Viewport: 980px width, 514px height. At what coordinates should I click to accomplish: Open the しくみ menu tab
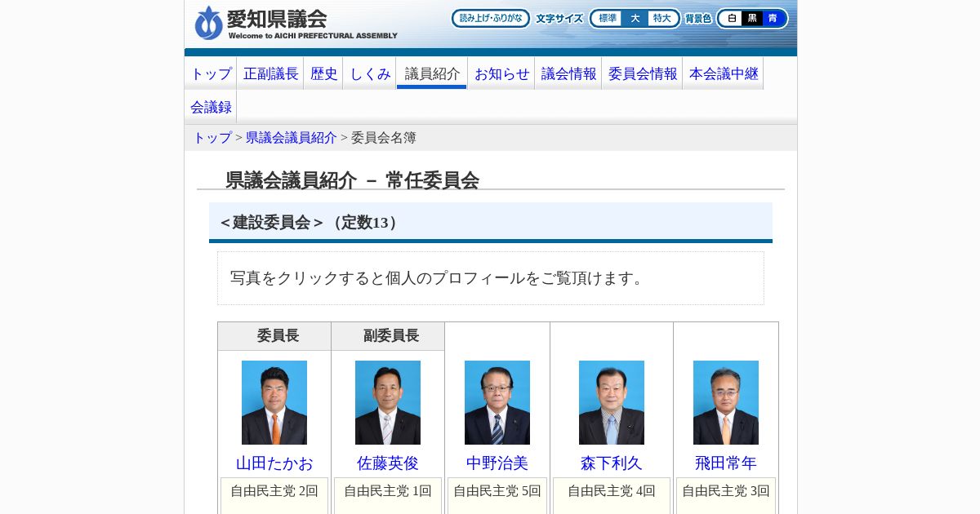click(x=370, y=73)
